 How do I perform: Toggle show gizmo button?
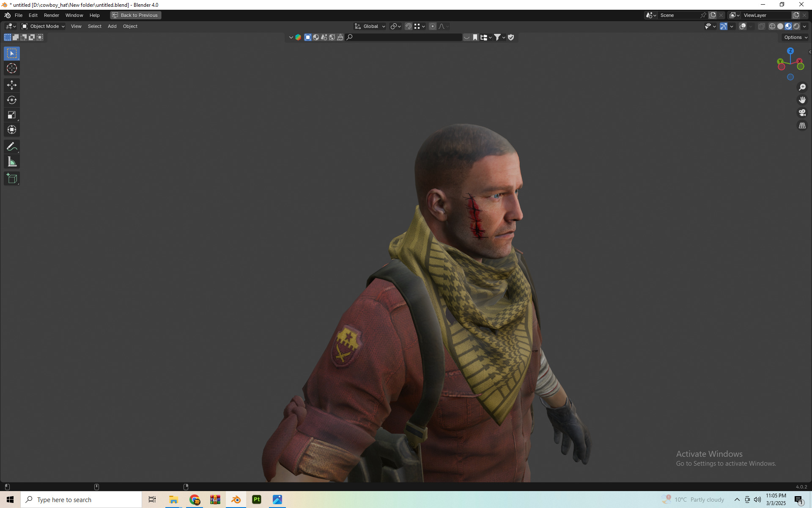tap(724, 26)
